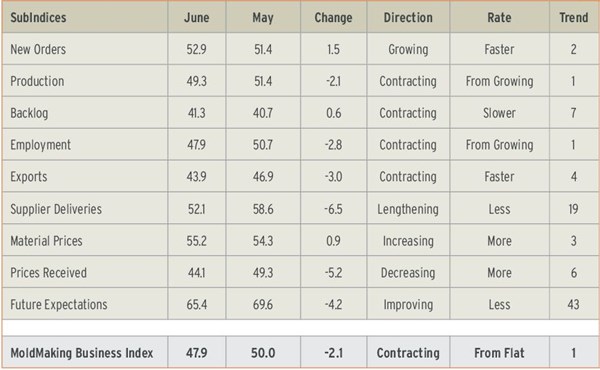Select the Rate column header

click(499, 18)
